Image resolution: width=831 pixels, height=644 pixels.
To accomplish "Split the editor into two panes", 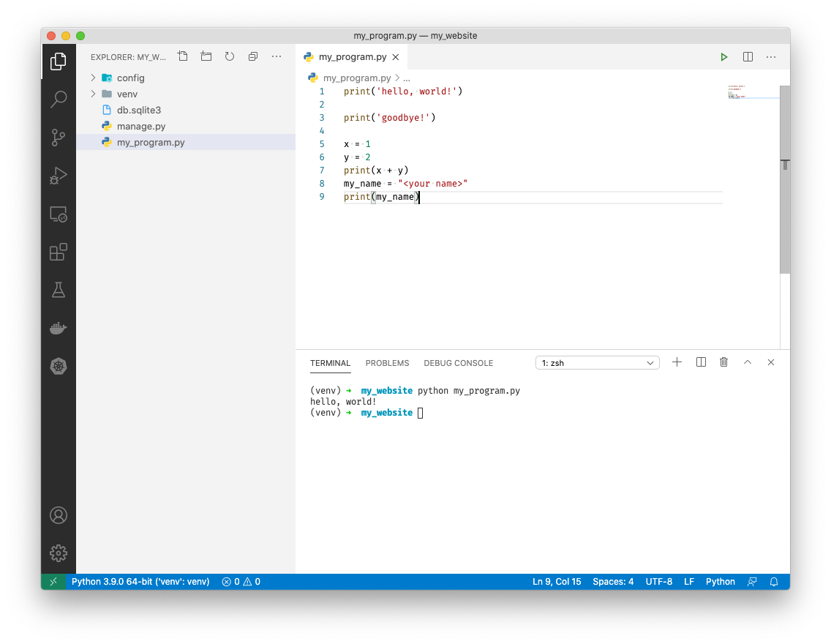I will [747, 56].
